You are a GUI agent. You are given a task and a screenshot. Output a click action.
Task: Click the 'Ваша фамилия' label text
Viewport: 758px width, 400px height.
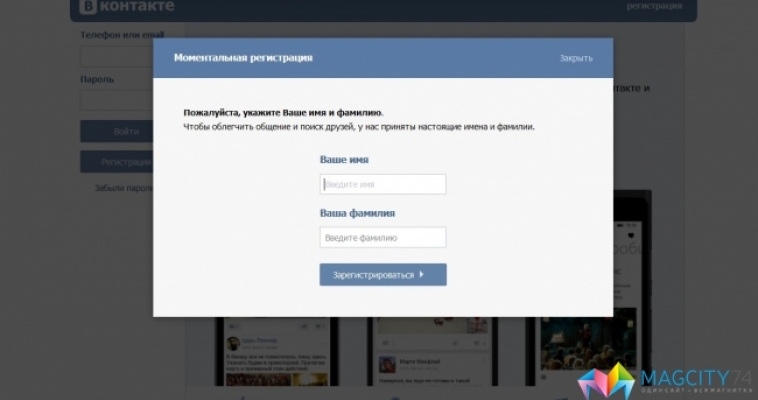tap(357, 213)
